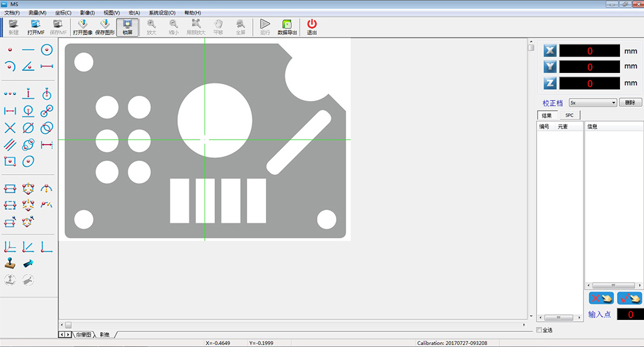Viewport: 644px width, 347px height.
Task: Open the 校正档 5x calibration dropdown
Action: 592,102
